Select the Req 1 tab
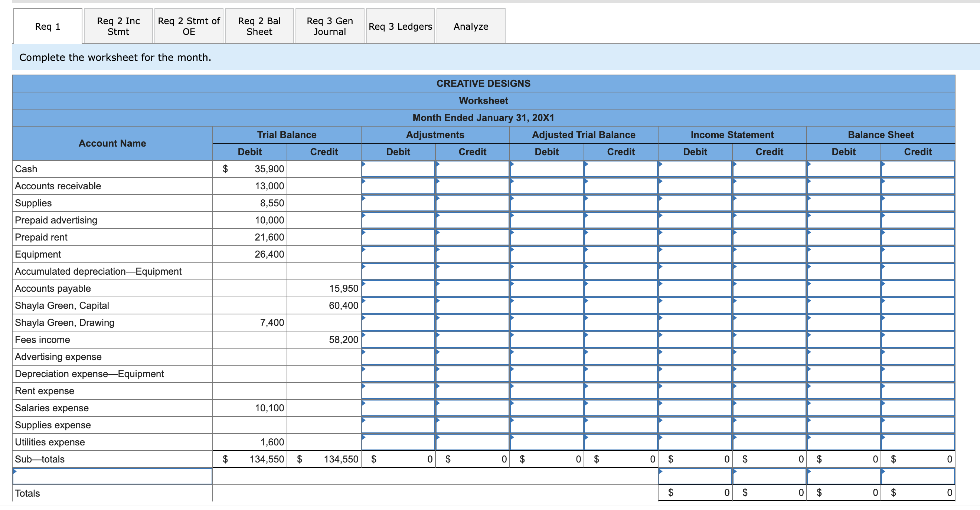Screen dimensions: 980x510 point(47,26)
